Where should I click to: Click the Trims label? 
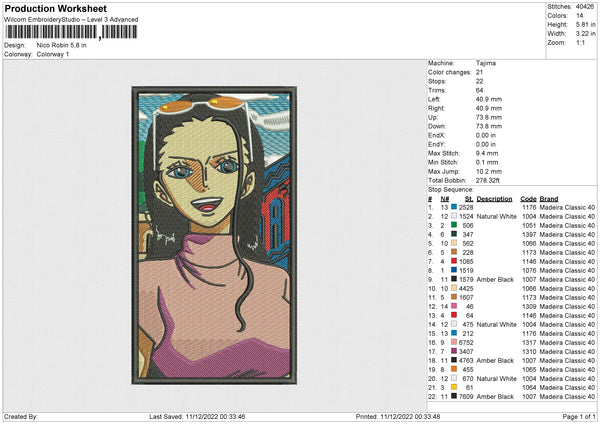pos(437,90)
